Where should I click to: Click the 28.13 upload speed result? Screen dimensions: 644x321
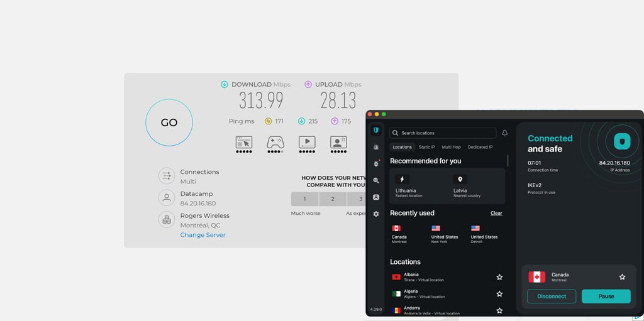(338, 101)
